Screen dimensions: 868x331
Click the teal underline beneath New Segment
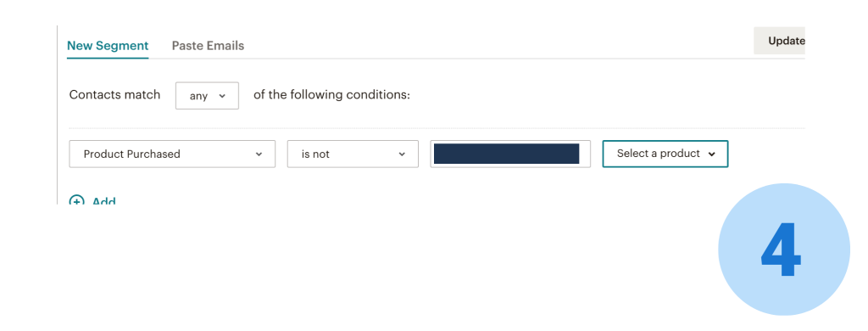[x=108, y=58]
